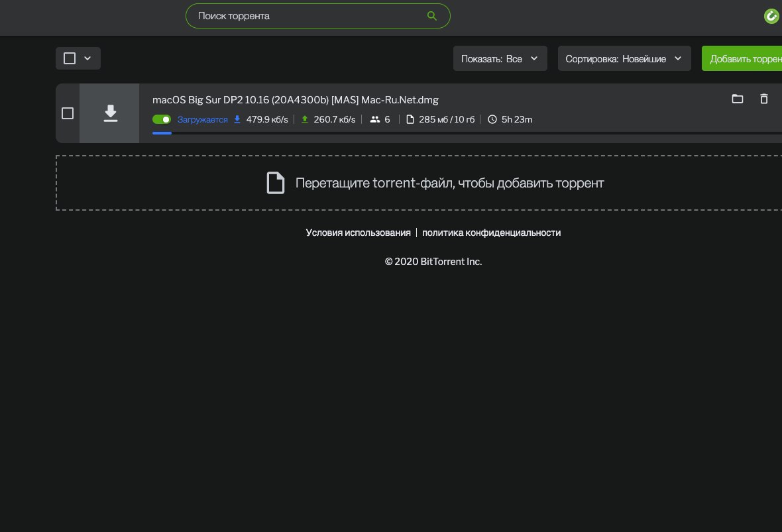The width and height of the screenshot is (782, 532).
Task: Check the macOS Big Sur torrent checkbox
Action: [68, 113]
